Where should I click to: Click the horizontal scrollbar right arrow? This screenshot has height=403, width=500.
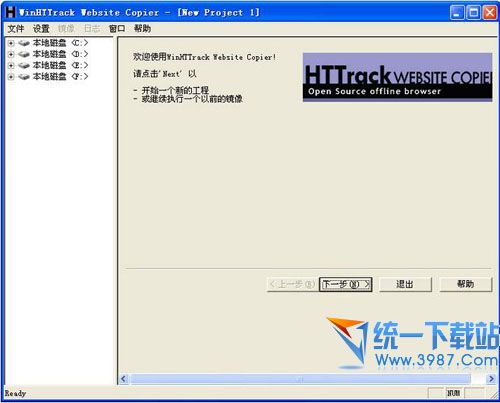[x=491, y=379]
